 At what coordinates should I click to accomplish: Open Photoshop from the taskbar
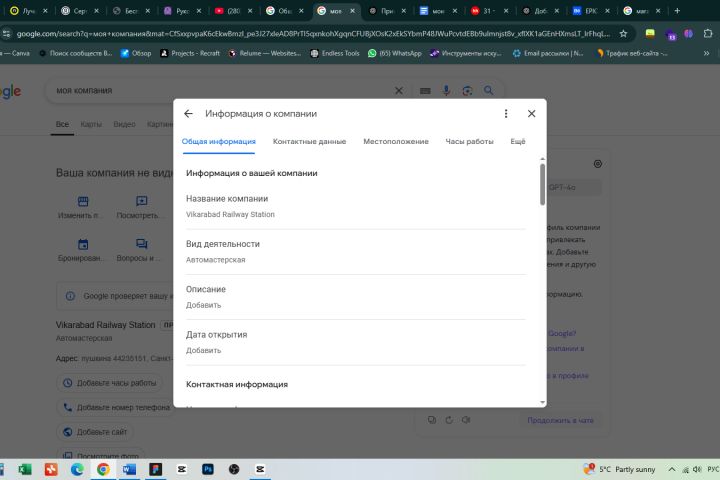(208, 469)
